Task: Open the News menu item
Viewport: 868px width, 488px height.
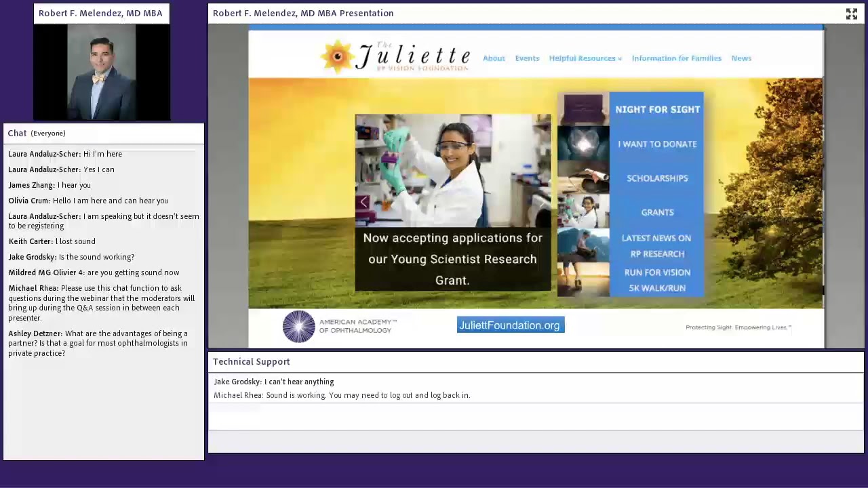Action: [741, 58]
